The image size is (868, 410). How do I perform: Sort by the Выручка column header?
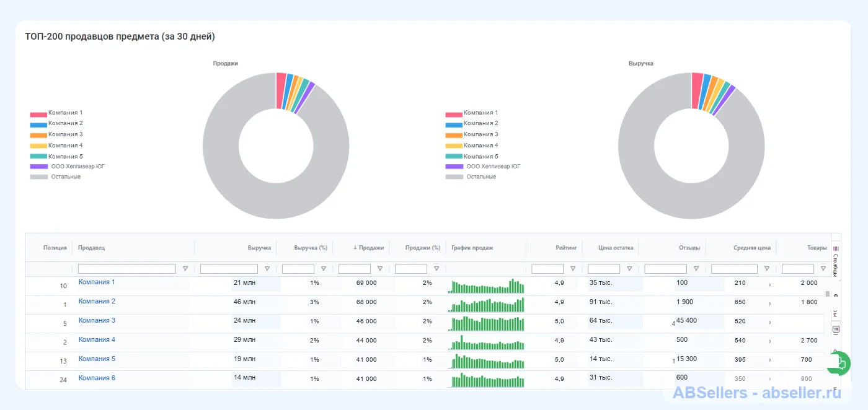click(x=259, y=248)
